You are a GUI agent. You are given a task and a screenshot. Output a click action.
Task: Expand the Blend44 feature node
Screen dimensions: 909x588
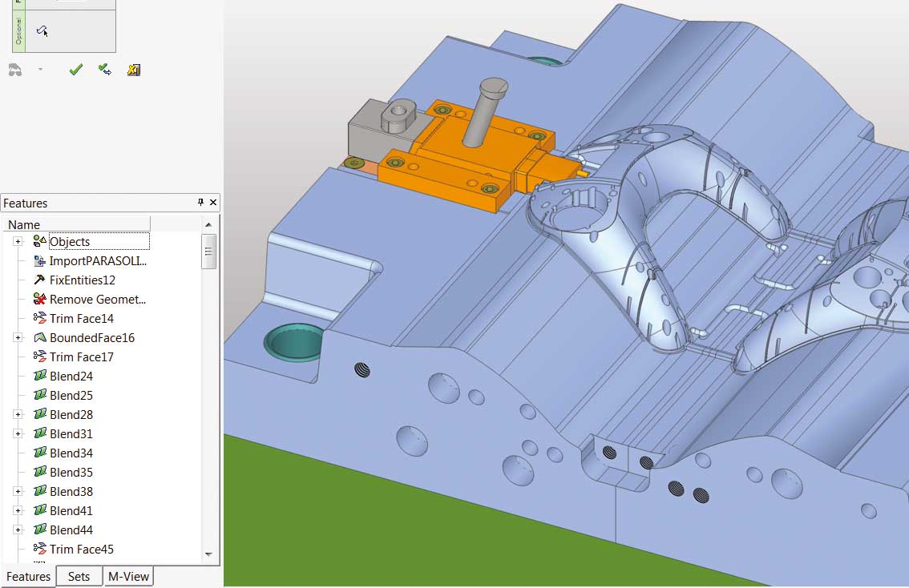point(18,530)
